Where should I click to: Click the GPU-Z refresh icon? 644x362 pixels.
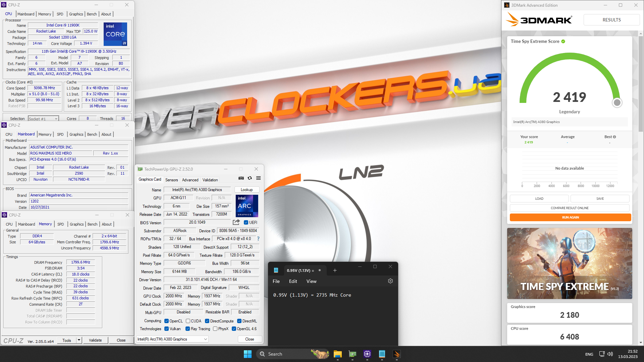coord(250,178)
